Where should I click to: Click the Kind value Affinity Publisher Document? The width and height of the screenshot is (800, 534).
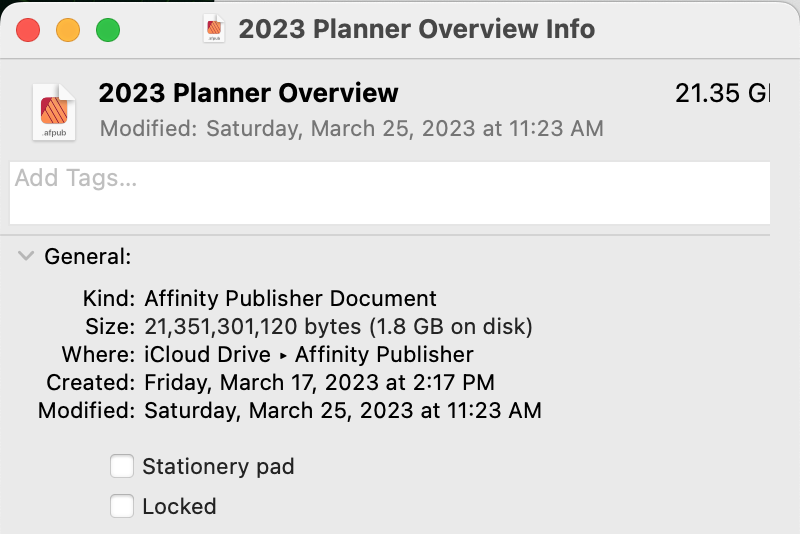click(290, 298)
